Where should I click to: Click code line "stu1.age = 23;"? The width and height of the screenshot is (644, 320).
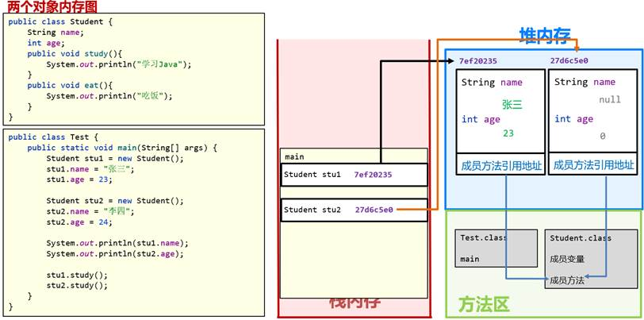[x=79, y=179]
